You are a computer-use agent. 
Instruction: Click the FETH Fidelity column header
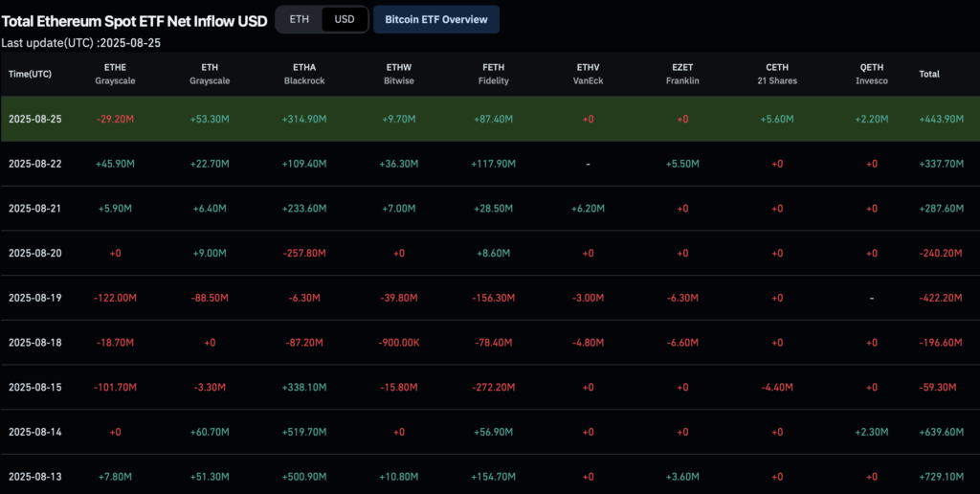(x=494, y=74)
